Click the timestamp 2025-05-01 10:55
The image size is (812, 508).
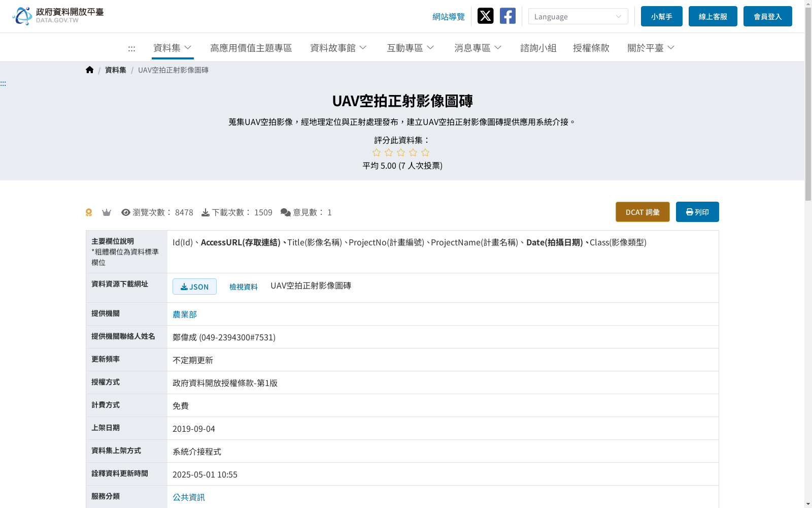(205, 474)
